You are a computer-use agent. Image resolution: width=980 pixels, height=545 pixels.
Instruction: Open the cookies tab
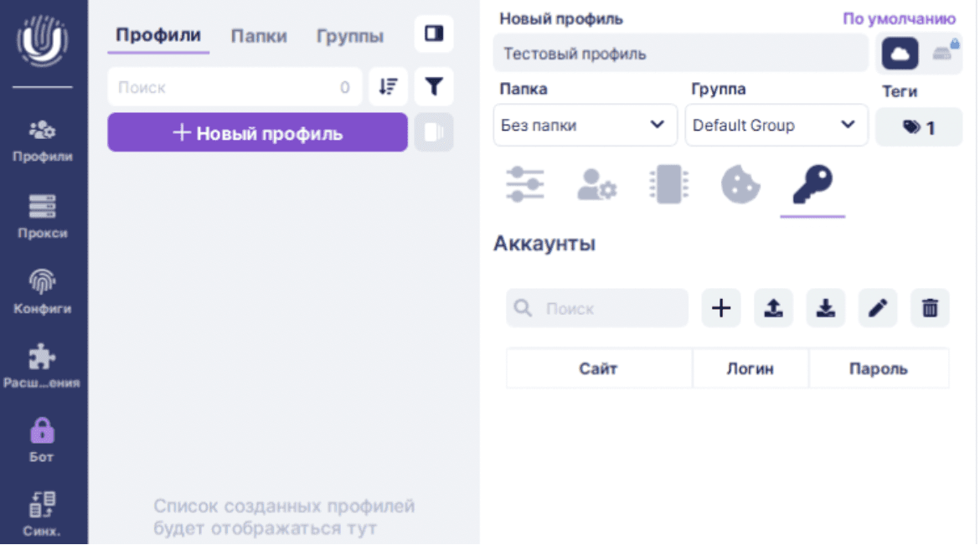(740, 185)
